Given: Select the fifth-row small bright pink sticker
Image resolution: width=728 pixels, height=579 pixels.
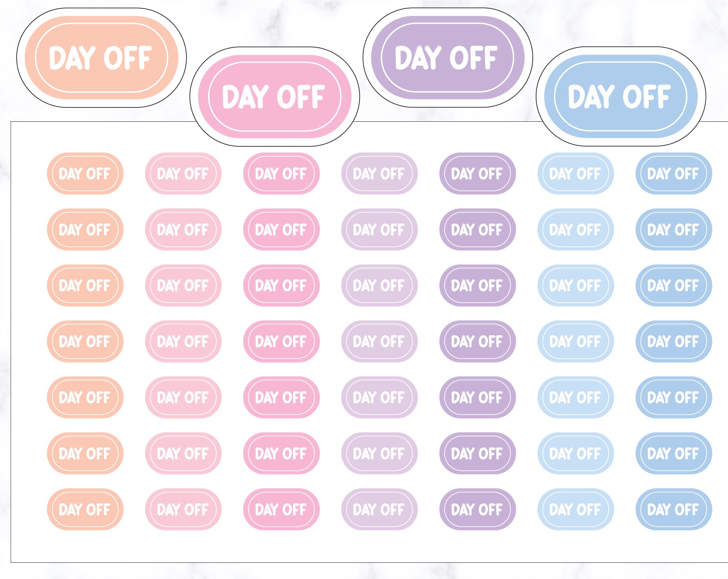Looking at the screenshot, I should (x=281, y=397).
